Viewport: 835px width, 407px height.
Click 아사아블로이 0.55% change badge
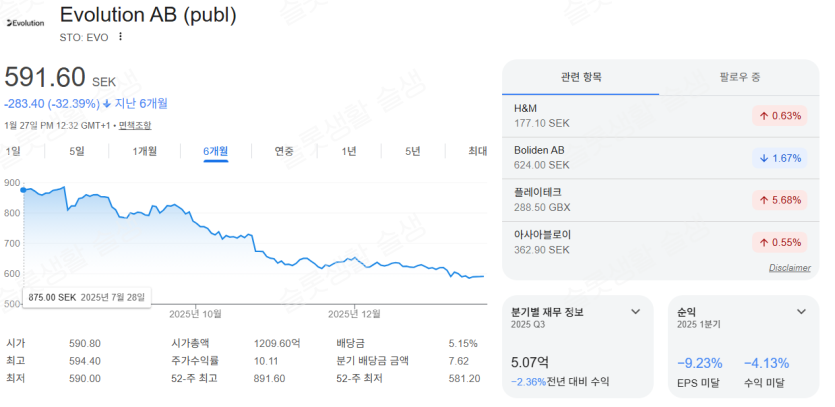pyautogui.click(x=778, y=242)
